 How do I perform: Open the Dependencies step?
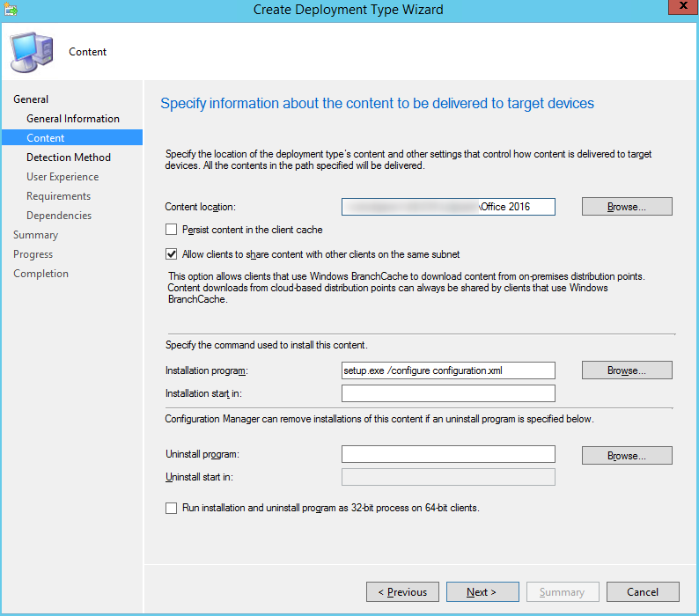tap(59, 216)
